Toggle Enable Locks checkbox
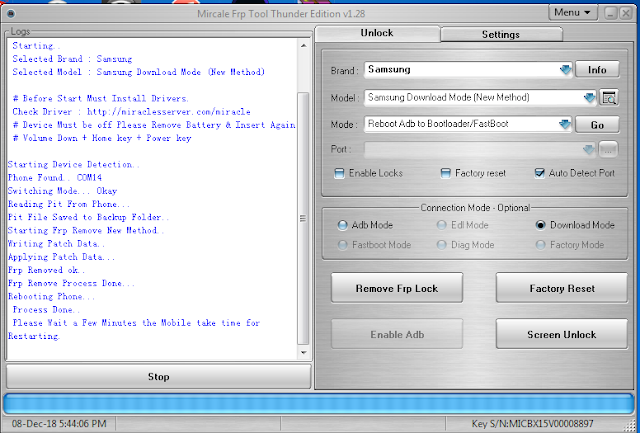640x433 pixels. [339, 173]
